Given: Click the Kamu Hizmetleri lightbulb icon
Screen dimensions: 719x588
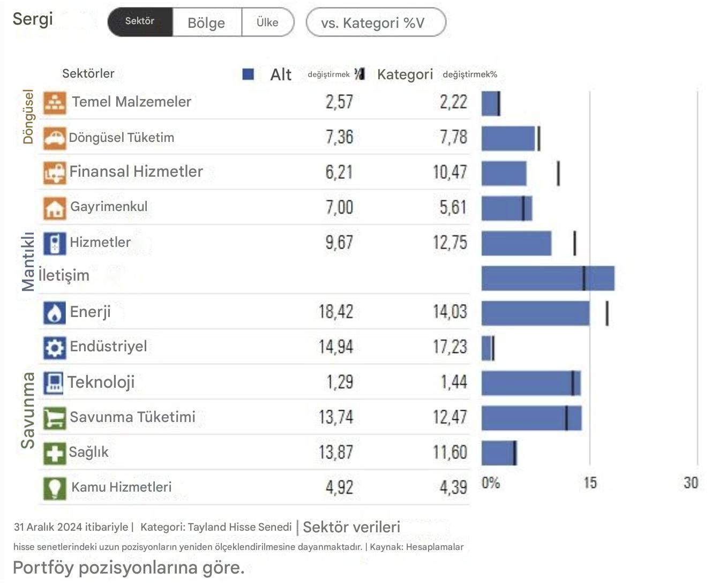Looking at the screenshot, I should 55,488.
